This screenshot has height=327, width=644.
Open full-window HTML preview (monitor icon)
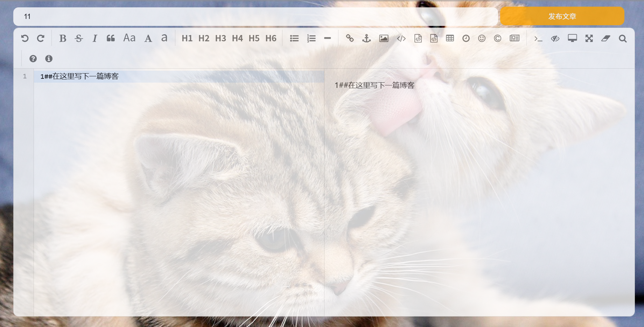573,38
